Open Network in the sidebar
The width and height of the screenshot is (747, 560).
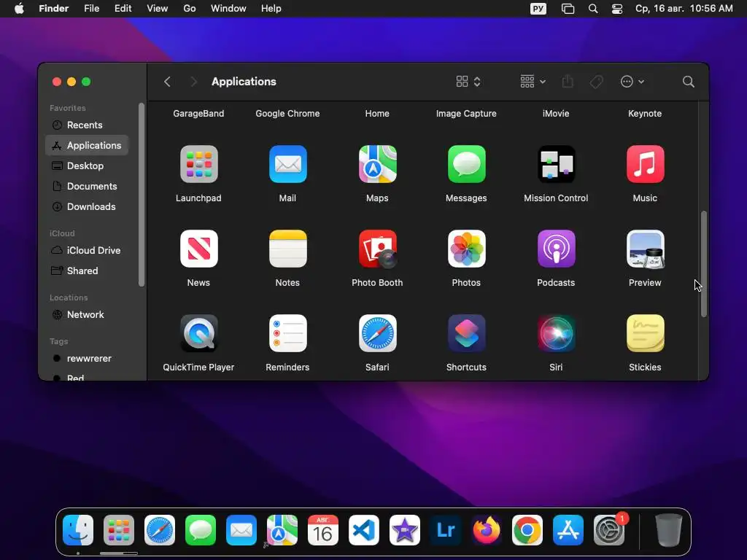[88, 314]
